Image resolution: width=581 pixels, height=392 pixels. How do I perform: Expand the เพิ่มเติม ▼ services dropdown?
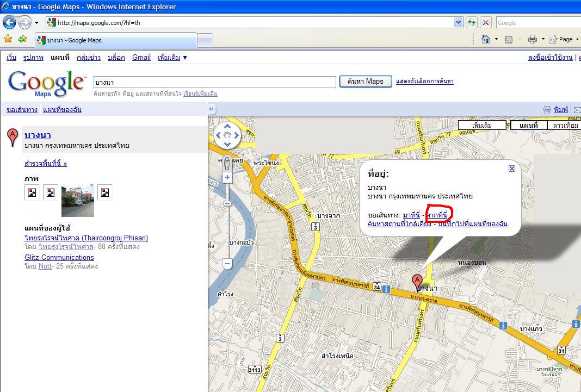point(172,58)
